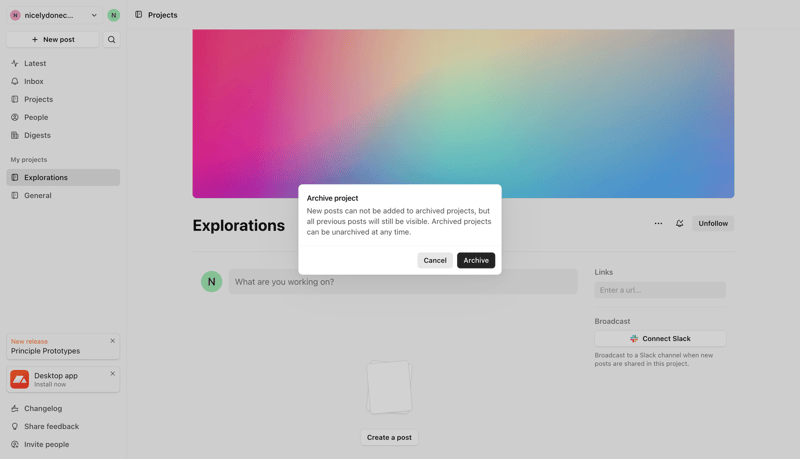Select the General project

(x=38, y=196)
